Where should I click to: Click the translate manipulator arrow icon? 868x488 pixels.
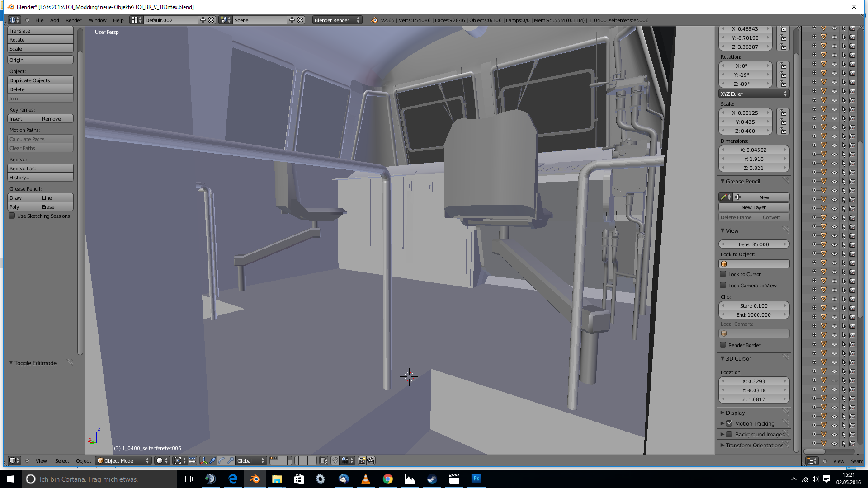[212, 460]
